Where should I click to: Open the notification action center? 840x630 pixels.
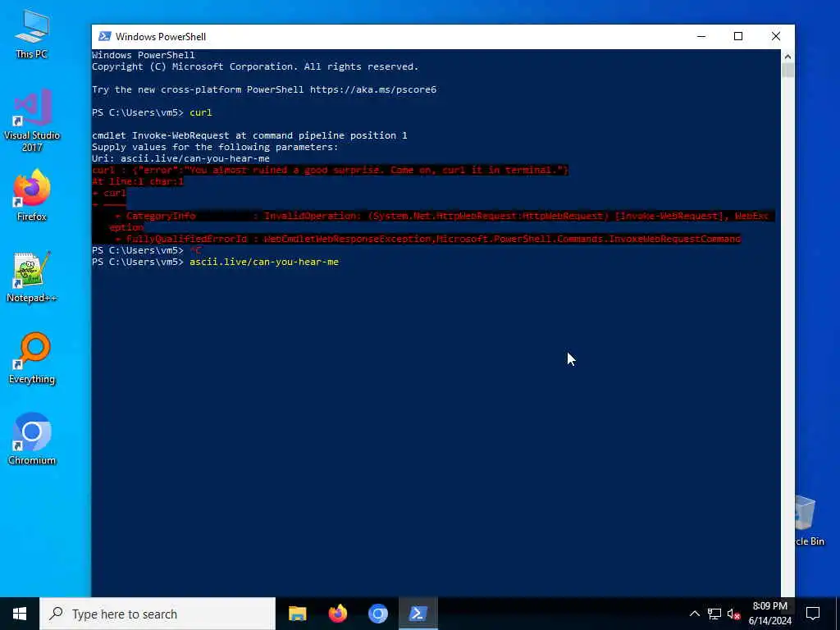813,614
